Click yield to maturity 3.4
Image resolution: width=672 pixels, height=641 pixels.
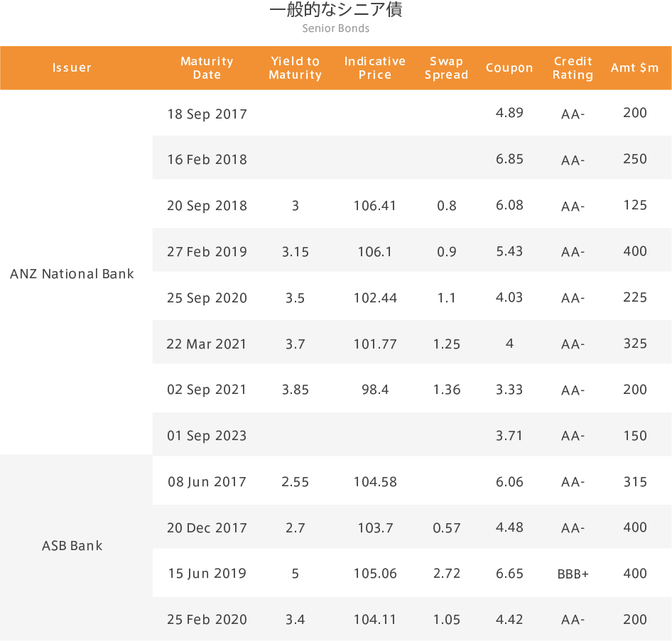[296, 620]
